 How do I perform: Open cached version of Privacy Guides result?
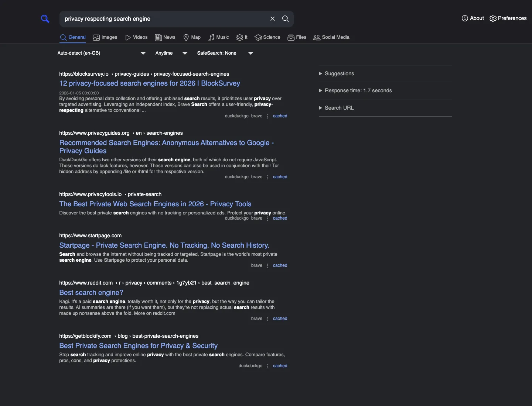pos(280,177)
